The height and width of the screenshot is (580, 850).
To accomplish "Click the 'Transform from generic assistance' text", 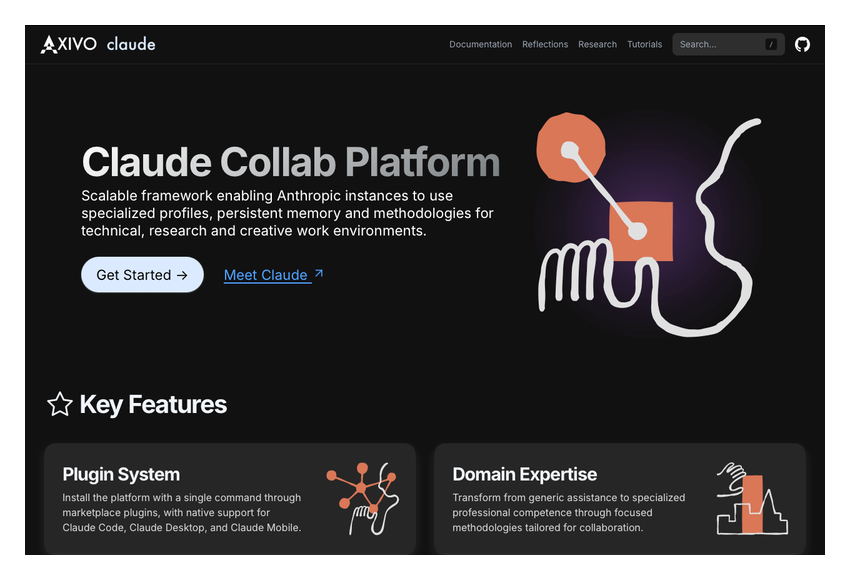I will tap(569, 512).
